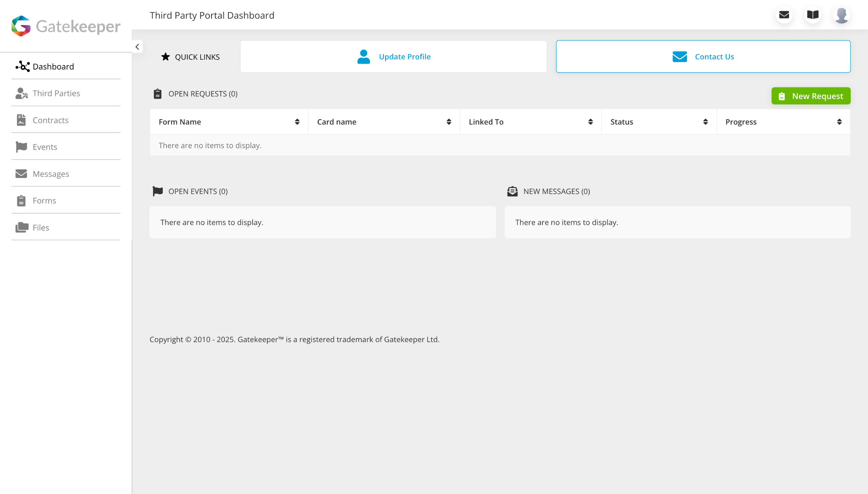
Task: Open the book documentation icon in header
Action: [813, 15]
